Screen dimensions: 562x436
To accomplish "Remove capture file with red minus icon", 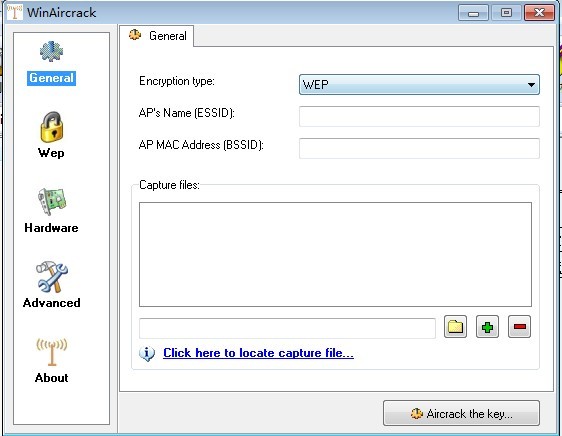I will tap(519, 327).
